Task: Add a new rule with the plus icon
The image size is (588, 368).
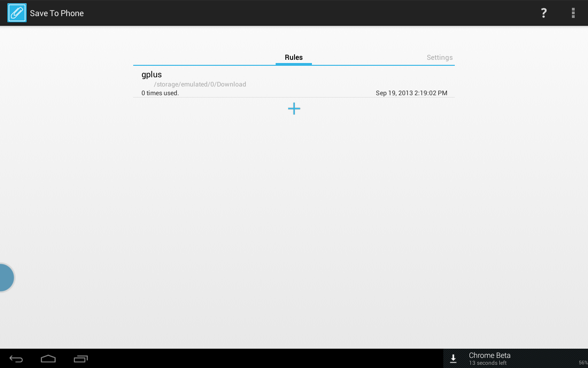Action: (x=294, y=109)
